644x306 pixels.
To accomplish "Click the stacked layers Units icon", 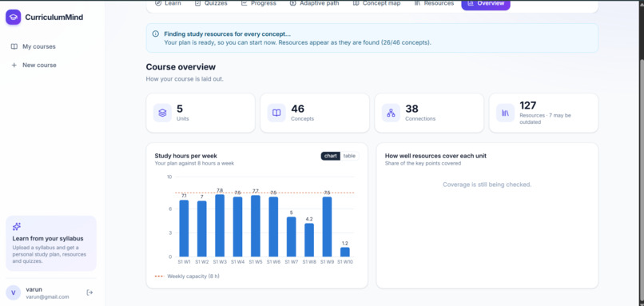I will (162, 113).
